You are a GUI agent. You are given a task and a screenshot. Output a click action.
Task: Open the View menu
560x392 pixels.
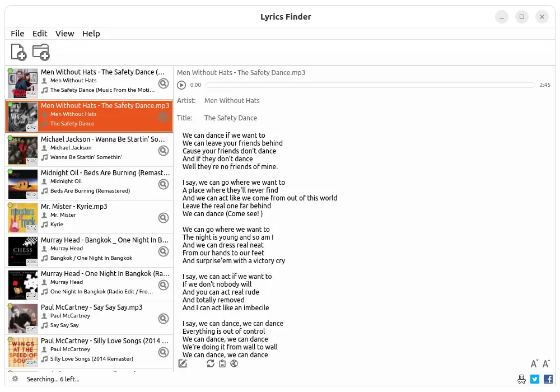click(64, 34)
